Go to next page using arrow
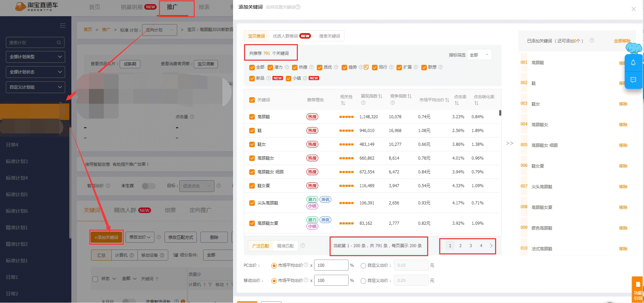 pyautogui.click(x=491, y=246)
